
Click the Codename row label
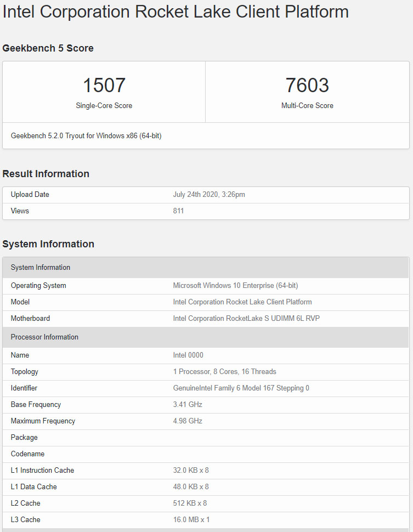(27, 454)
